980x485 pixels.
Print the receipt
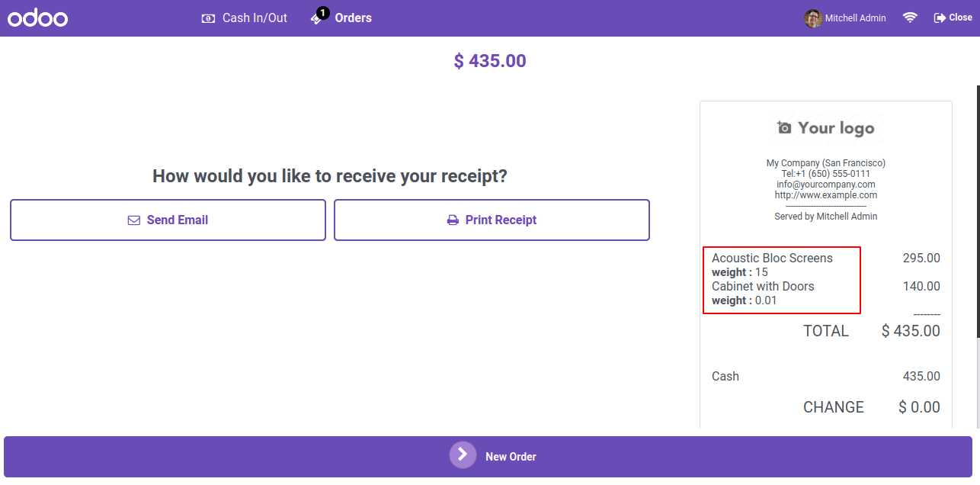point(492,220)
